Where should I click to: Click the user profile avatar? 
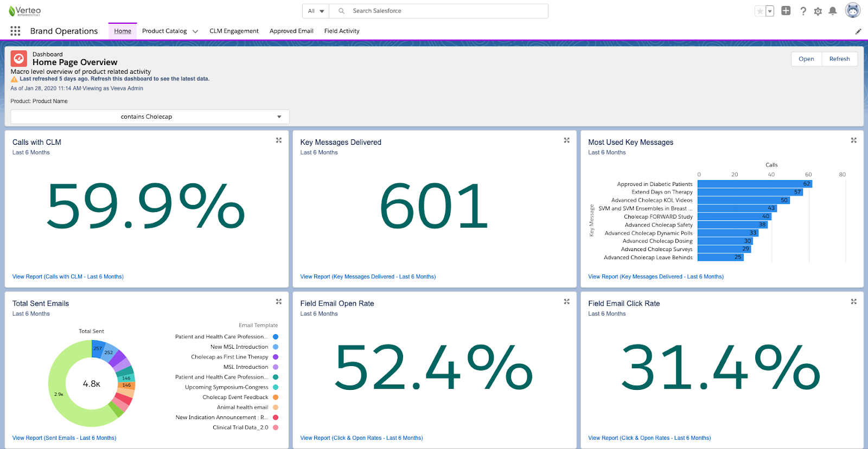click(853, 11)
